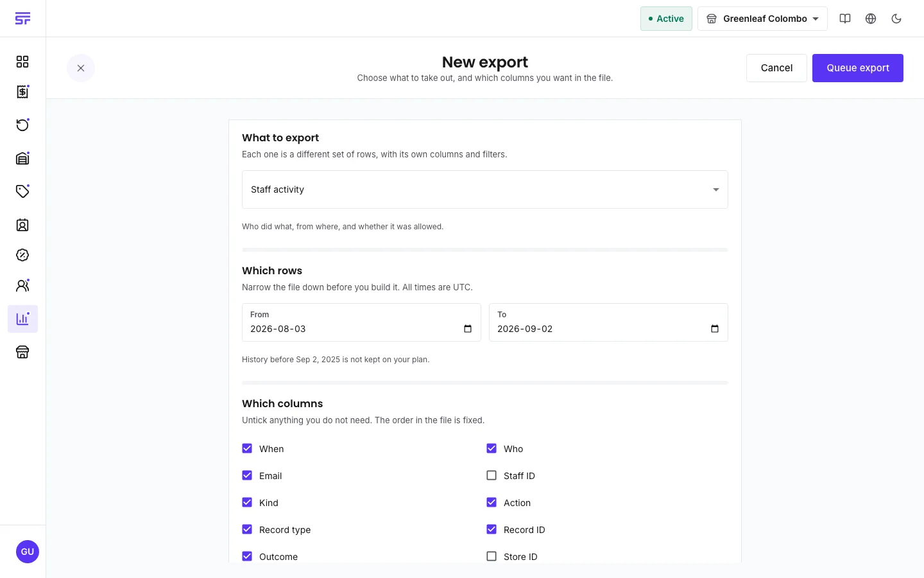
Task: Open the Greenleaf Colombo store switcher
Action: point(762,19)
